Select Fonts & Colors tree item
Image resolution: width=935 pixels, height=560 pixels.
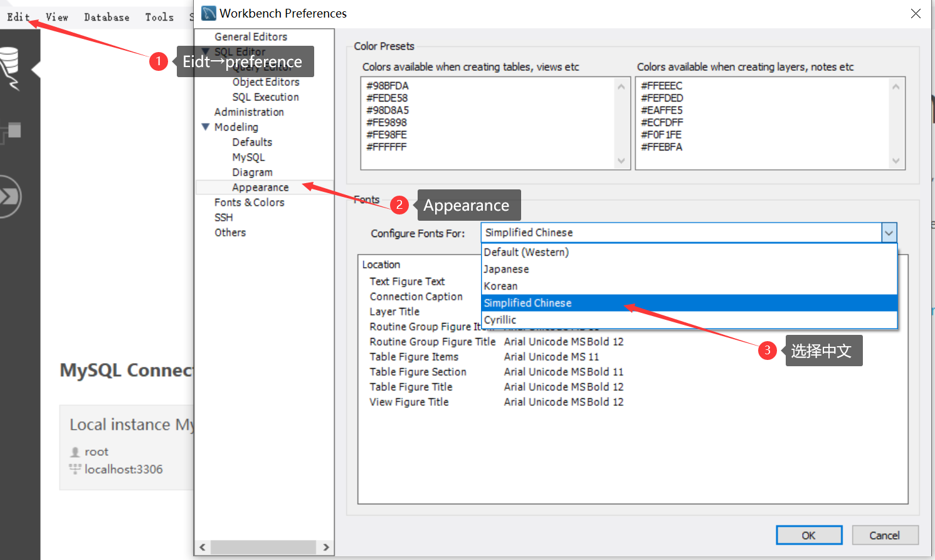tap(249, 203)
